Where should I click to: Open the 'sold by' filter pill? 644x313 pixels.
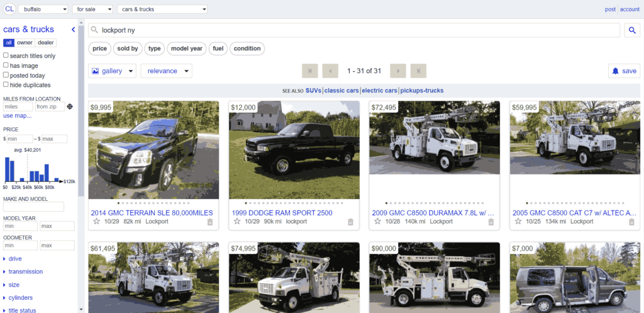click(x=128, y=48)
